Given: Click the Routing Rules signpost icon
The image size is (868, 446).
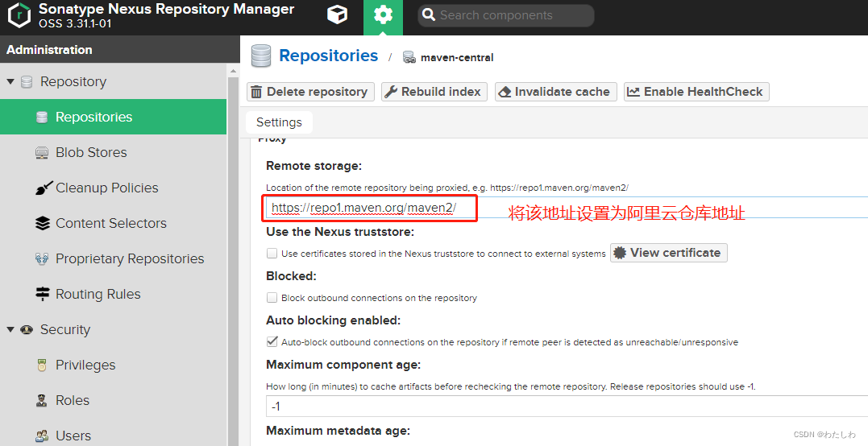Looking at the screenshot, I should pyautogui.click(x=43, y=294).
